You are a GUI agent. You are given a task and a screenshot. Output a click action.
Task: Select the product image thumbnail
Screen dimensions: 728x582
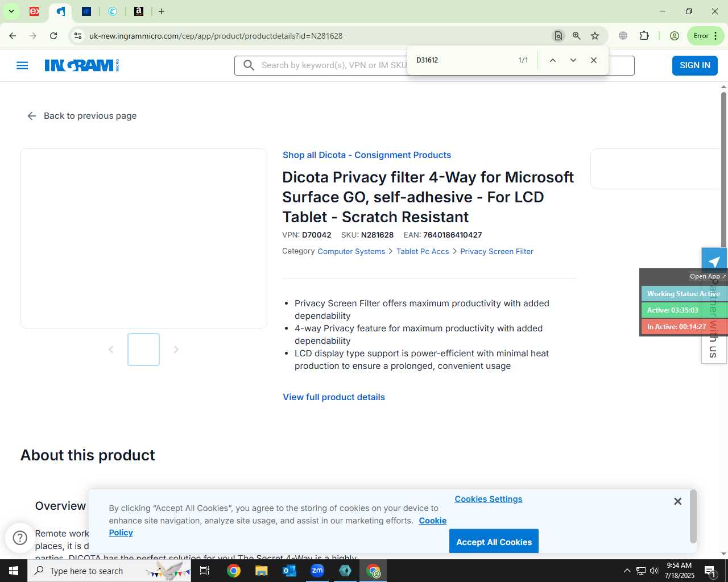143,350
